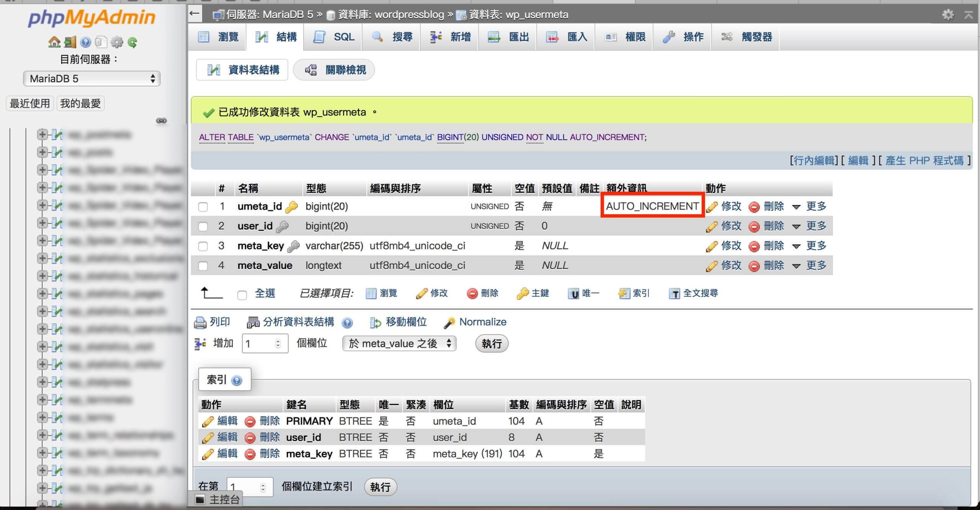Open navigation panel settings gear icon
This screenshot has width=980, height=510.
tap(117, 42)
